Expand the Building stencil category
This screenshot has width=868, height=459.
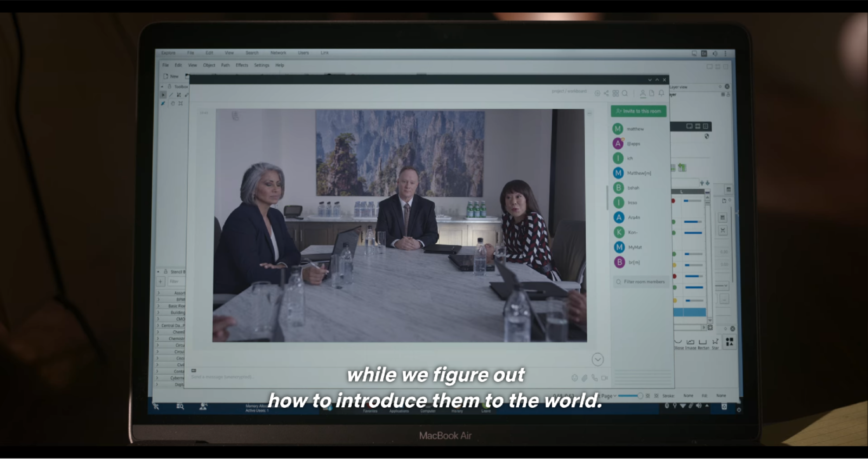(158, 313)
